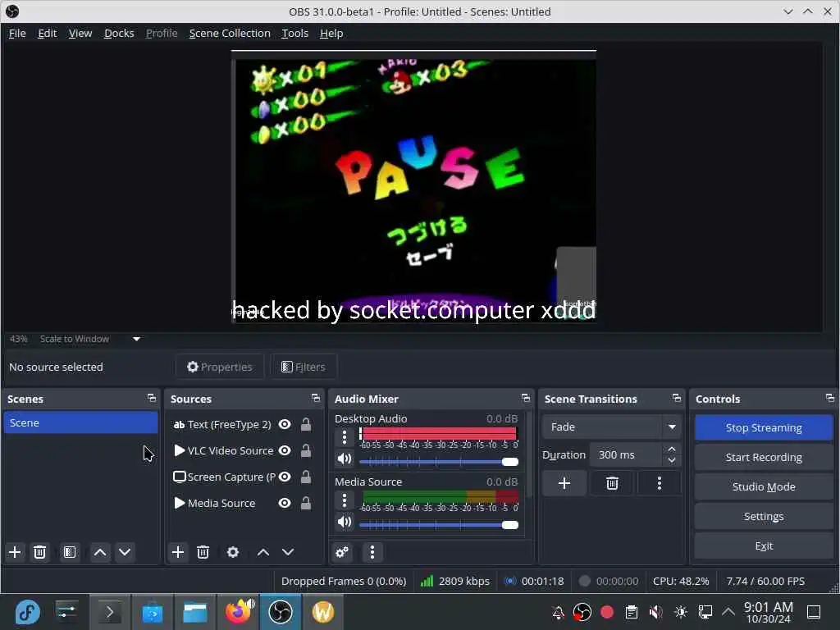The height and width of the screenshot is (630, 840).
Task: Float the Sources dock icon
Action: (316, 398)
